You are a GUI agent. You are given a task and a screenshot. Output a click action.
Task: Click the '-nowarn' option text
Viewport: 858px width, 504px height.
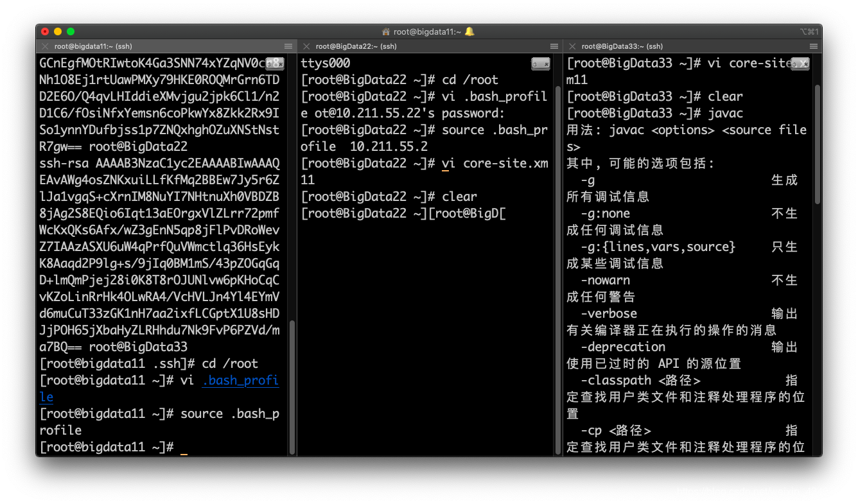(606, 281)
